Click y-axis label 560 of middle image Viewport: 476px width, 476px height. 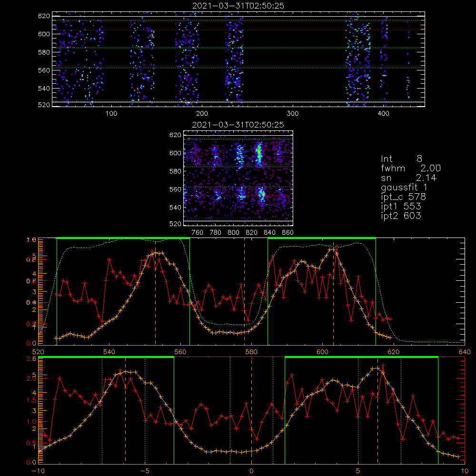point(175,189)
